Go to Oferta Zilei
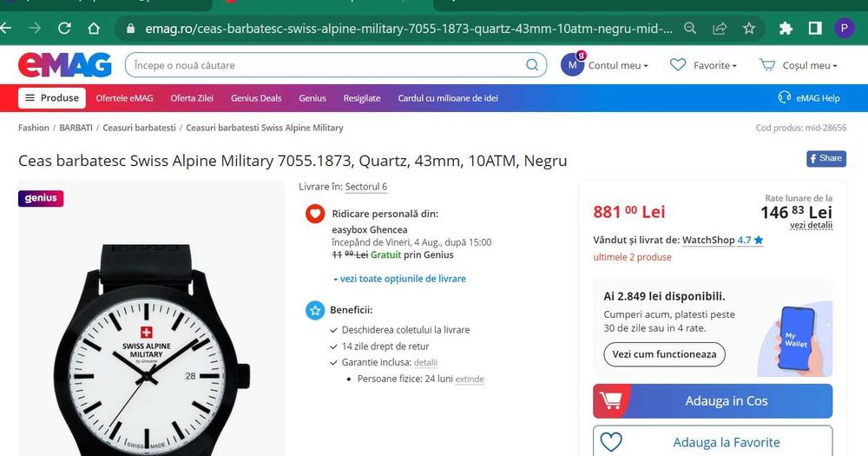The image size is (868, 456). (x=192, y=98)
